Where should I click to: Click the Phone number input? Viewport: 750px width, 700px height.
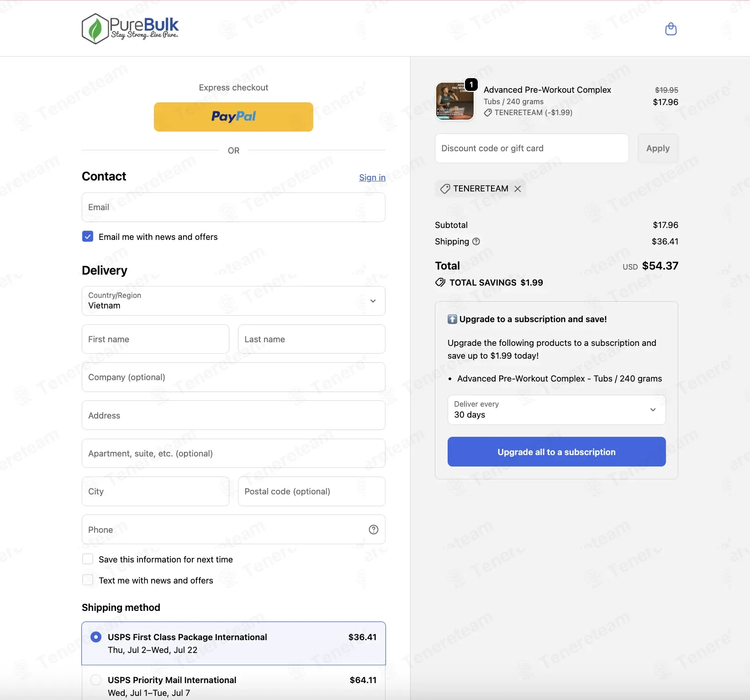(x=233, y=530)
